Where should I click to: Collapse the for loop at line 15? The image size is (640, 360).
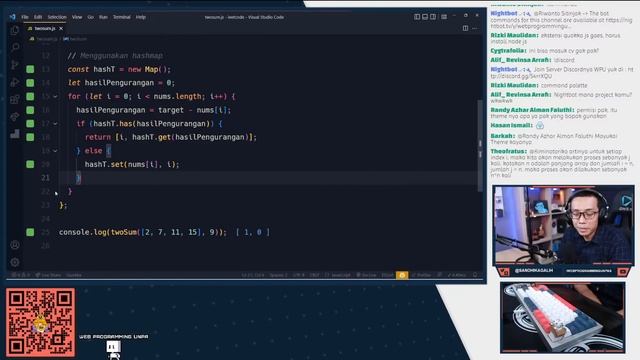[x=55, y=97]
